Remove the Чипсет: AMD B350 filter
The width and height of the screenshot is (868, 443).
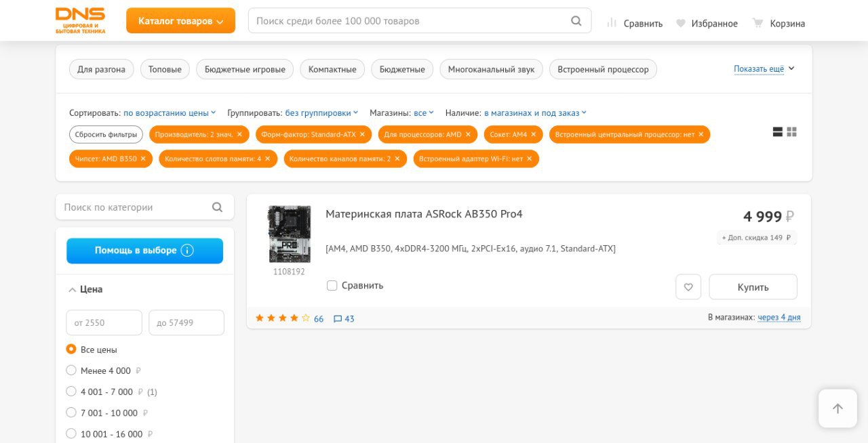click(x=143, y=159)
